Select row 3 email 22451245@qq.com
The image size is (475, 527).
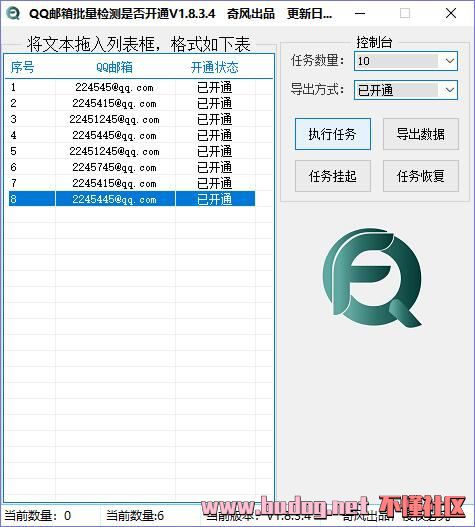pos(114,120)
